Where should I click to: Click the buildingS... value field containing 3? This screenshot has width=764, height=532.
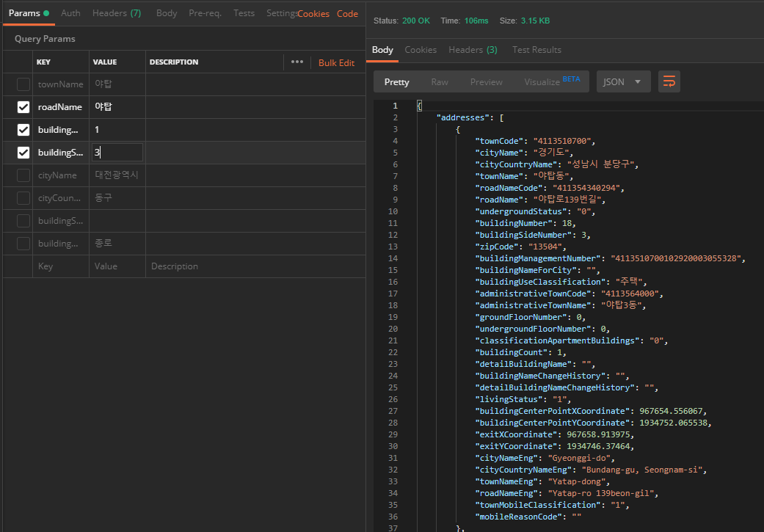coord(117,153)
